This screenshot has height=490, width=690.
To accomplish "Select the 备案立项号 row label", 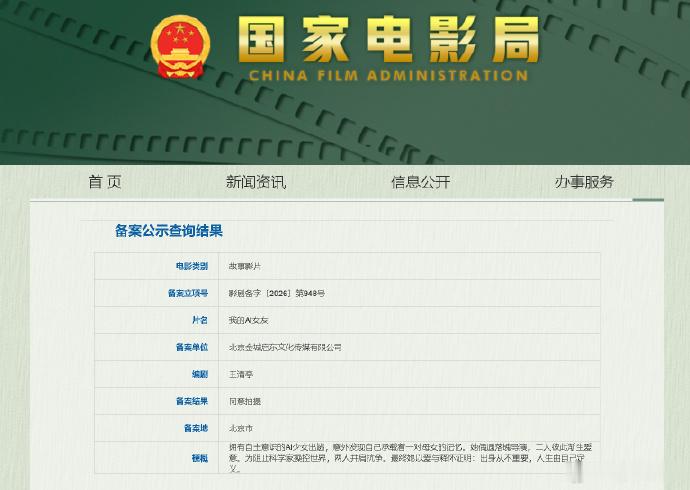I will click(187, 293).
